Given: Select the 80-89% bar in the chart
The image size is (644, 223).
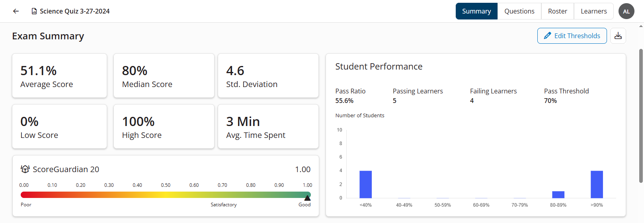Looking at the screenshot, I should (x=558, y=195).
